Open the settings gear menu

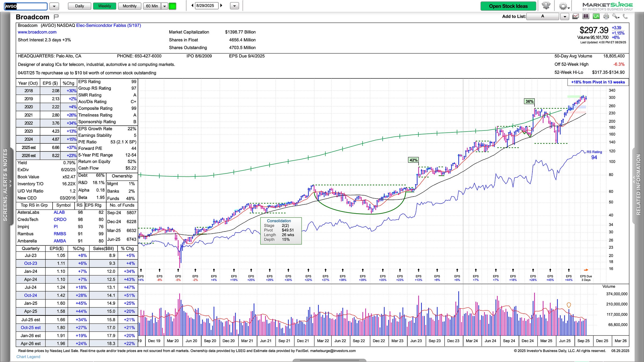(x=563, y=6)
